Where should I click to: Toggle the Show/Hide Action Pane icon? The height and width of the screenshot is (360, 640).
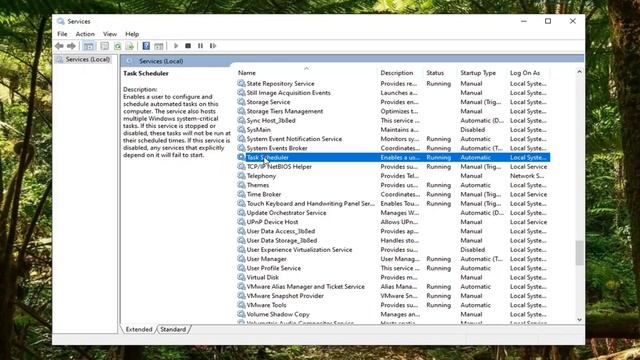point(159,46)
